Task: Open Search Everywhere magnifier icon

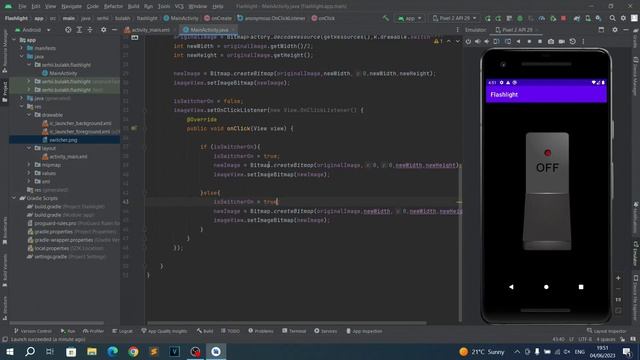Action: tap(612, 18)
